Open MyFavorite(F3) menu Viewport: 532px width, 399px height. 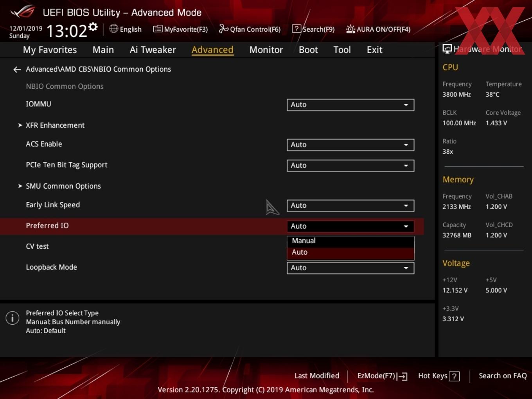pos(180,29)
